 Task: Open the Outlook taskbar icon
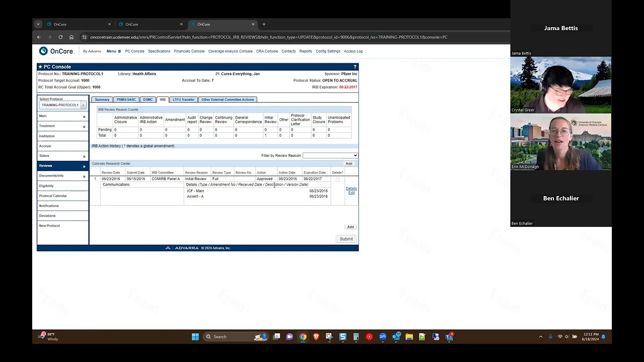pyautogui.click(x=396, y=336)
